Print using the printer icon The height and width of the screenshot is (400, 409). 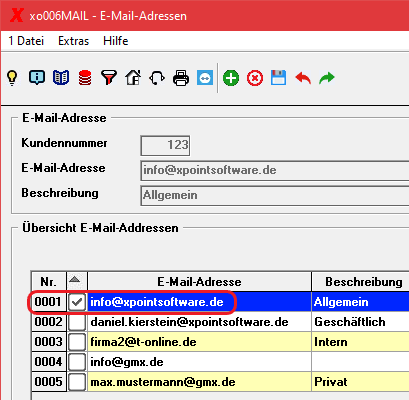tap(181, 78)
